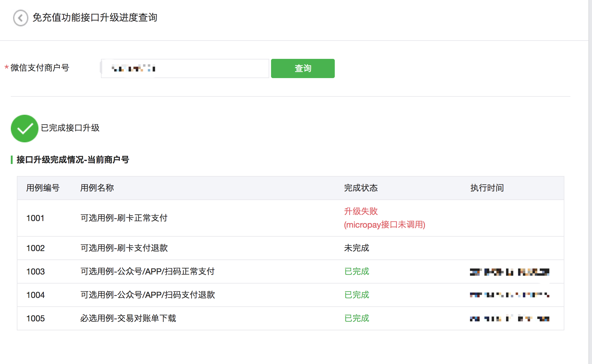The width and height of the screenshot is (592, 364).
Task: Click the 完成状态 column header
Action: point(361,188)
